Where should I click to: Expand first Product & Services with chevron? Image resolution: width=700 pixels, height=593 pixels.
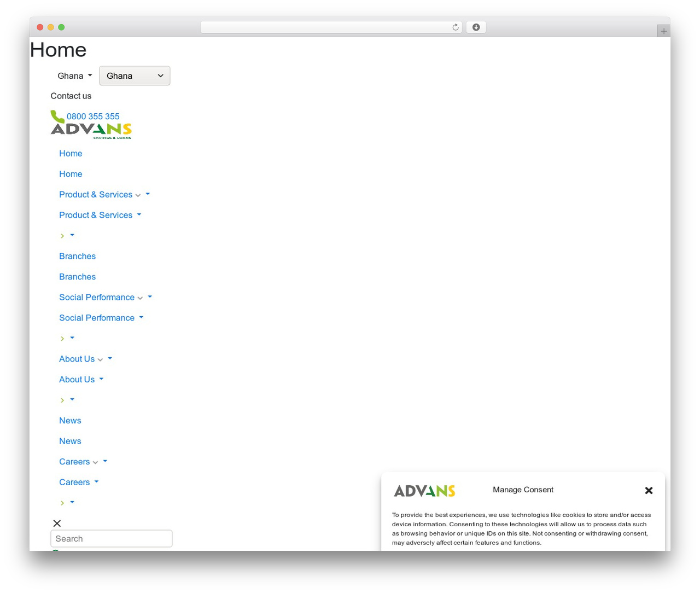click(104, 195)
